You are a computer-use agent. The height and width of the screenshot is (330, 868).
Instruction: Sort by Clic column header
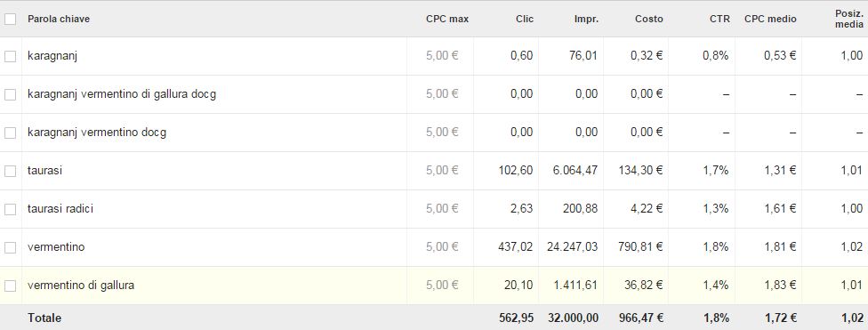click(524, 19)
